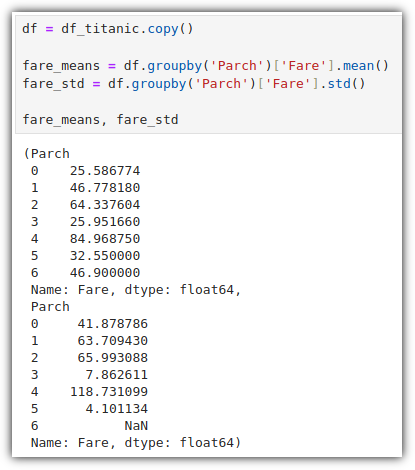Screen dimensions: 415x470
Task: Click the '.std()' method call in the code
Action: coord(342,84)
